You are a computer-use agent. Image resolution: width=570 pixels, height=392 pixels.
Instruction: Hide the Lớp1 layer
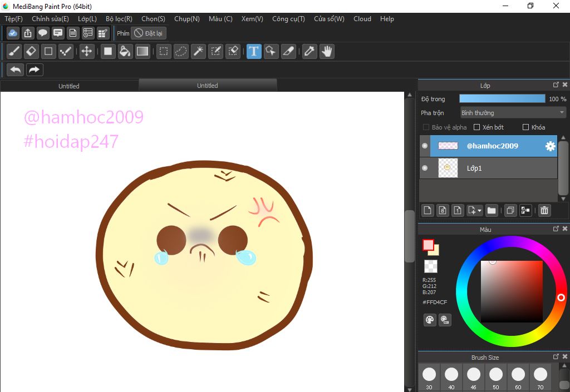coord(425,168)
